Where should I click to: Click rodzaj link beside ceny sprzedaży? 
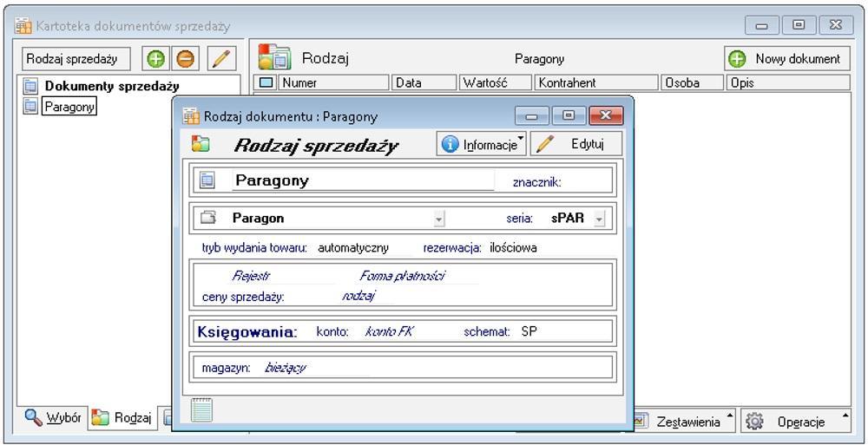[358, 296]
